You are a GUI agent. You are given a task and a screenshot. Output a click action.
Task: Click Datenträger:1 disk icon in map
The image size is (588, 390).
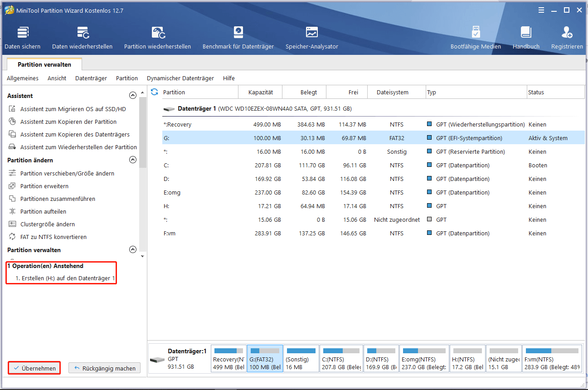pos(158,360)
